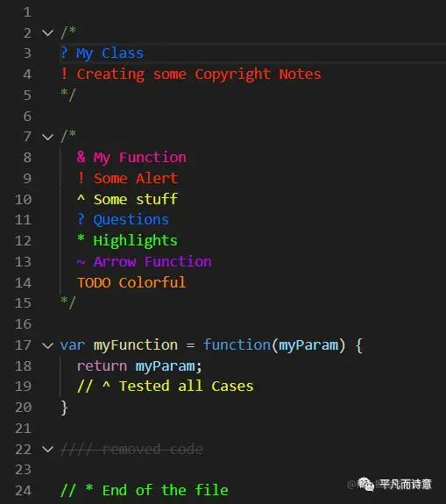Click the blue '? My Class' comment

pos(103,53)
